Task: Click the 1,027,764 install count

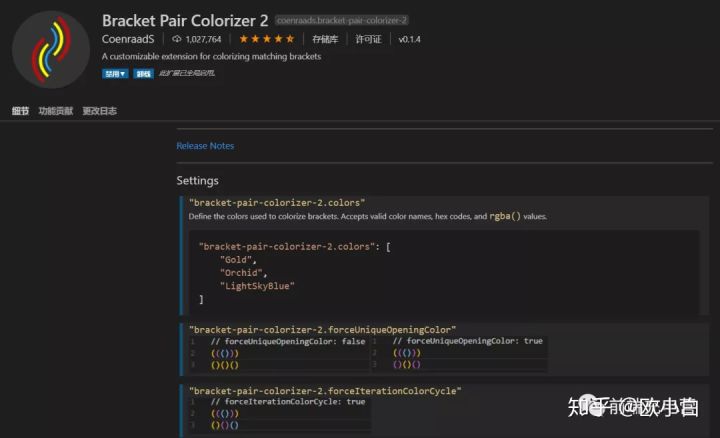Action: pyautogui.click(x=203, y=39)
